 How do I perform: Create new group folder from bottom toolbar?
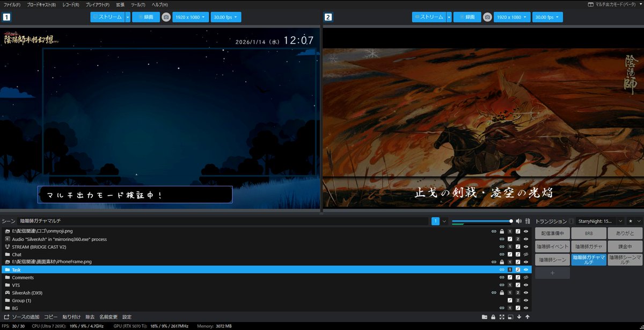[485, 317]
